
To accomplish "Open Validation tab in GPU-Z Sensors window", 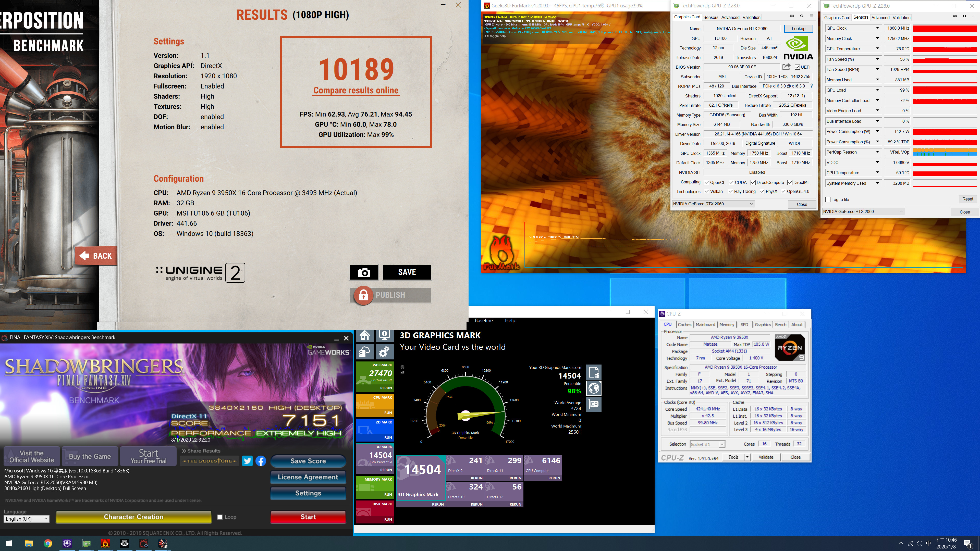I will (902, 18).
